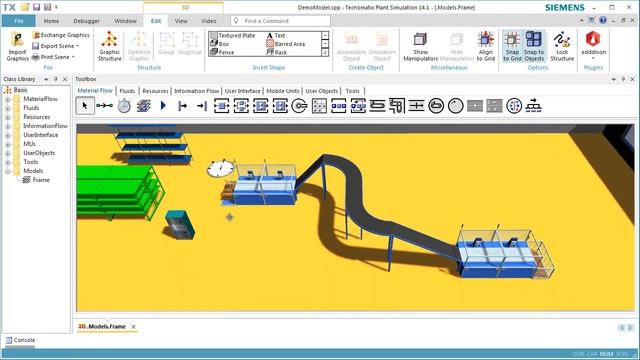Insert a Barred Area shape

[286, 44]
